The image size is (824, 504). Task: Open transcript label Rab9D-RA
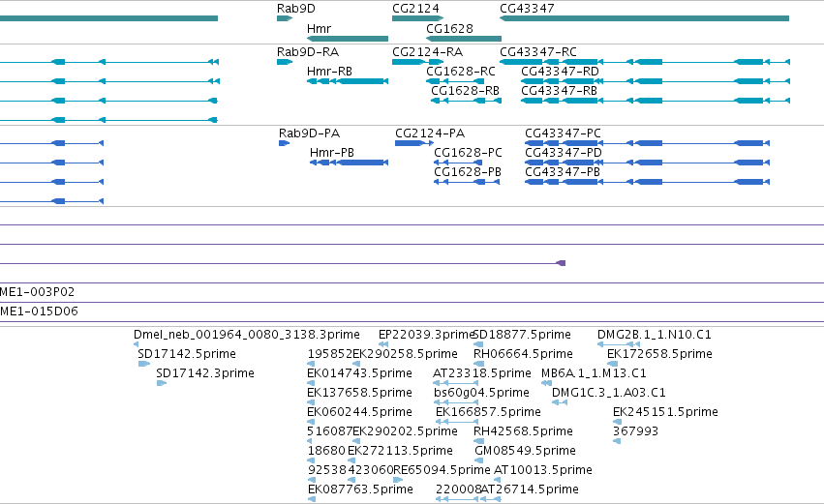pyautogui.click(x=308, y=52)
